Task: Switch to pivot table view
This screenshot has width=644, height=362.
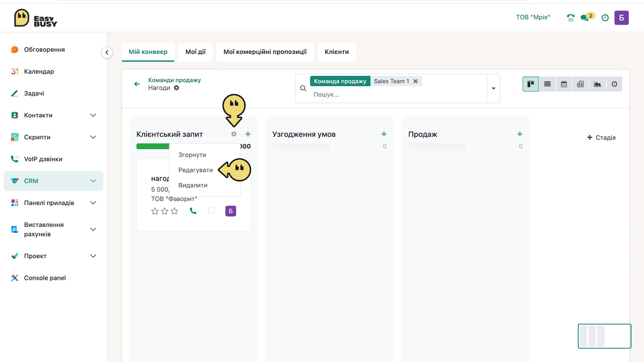Action: [581, 84]
